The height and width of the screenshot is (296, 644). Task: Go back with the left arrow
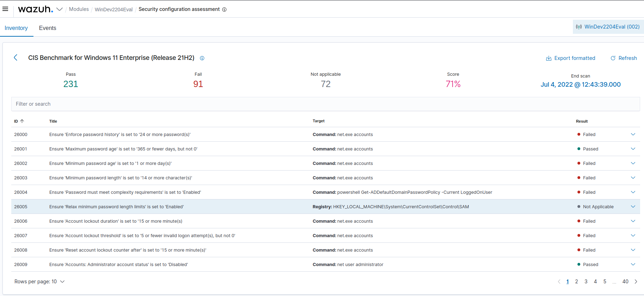pyautogui.click(x=15, y=57)
